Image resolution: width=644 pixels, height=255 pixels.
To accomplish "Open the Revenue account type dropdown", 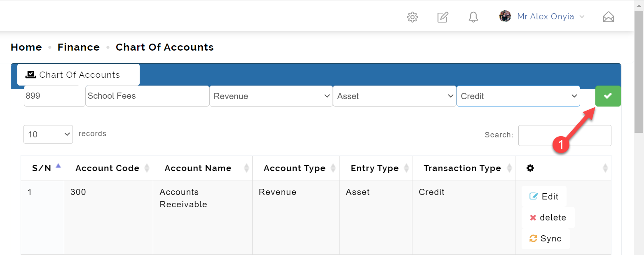I will (271, 96).
